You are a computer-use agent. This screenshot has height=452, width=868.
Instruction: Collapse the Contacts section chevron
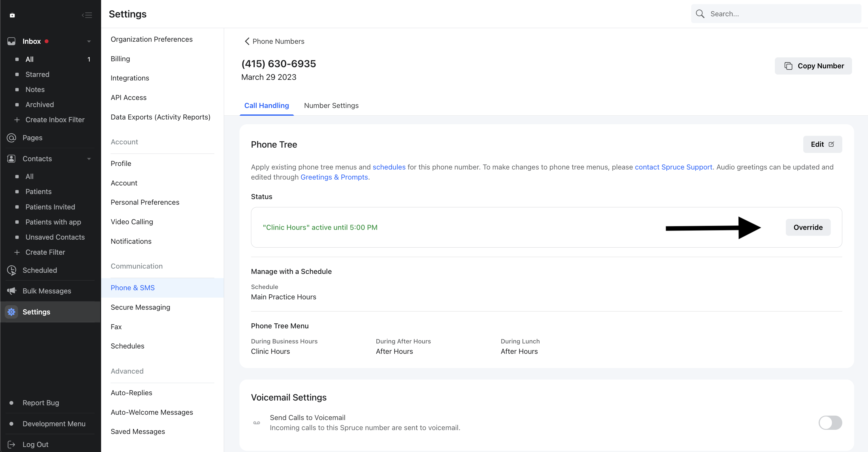(x=89, y=159)
